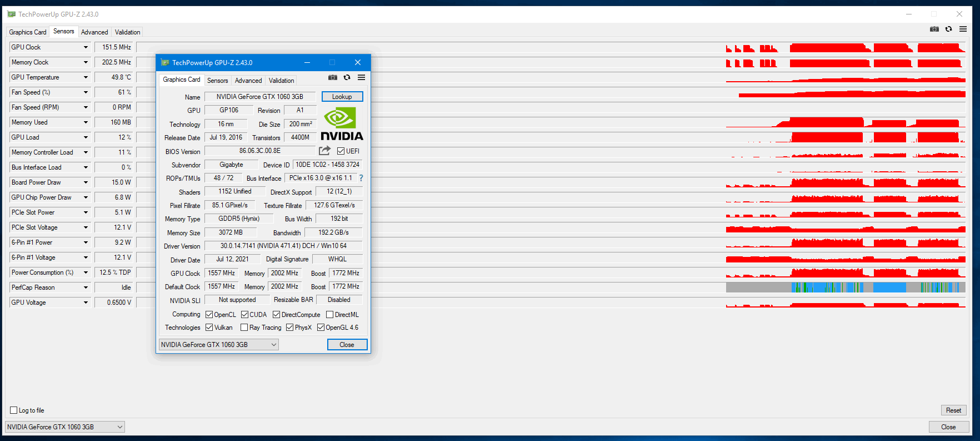Click Reset button in Sensors window
Screen dimensions: 980x441
pyautogui.click(x=953, y=410)
